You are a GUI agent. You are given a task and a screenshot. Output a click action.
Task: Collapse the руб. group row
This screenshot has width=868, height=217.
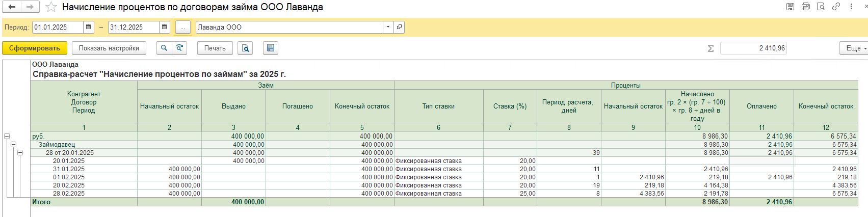(7, 137)
